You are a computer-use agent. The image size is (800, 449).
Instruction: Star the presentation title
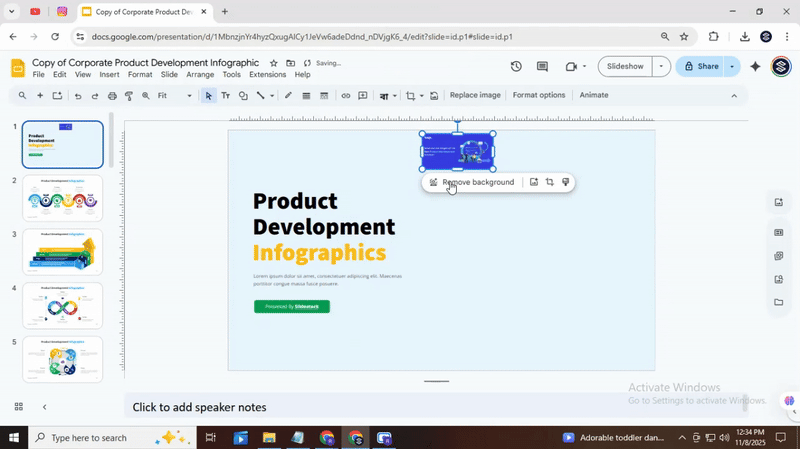coord(274,63)
